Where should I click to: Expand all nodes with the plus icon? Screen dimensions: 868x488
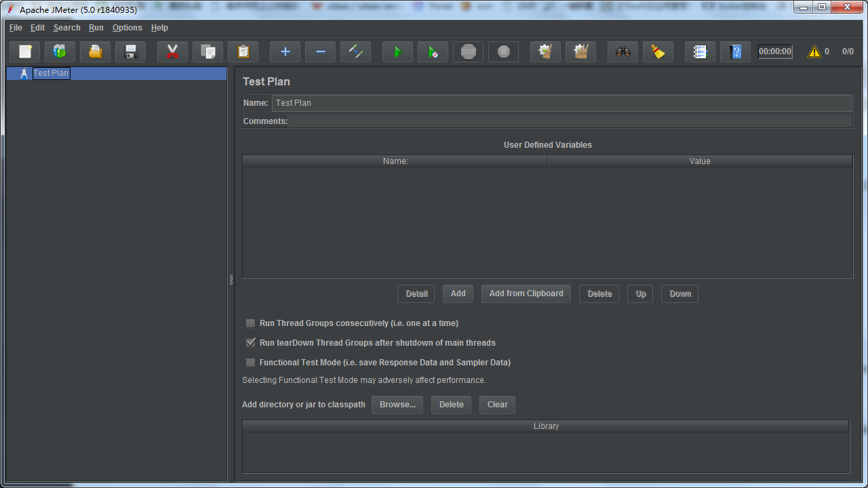click(285, 52)
